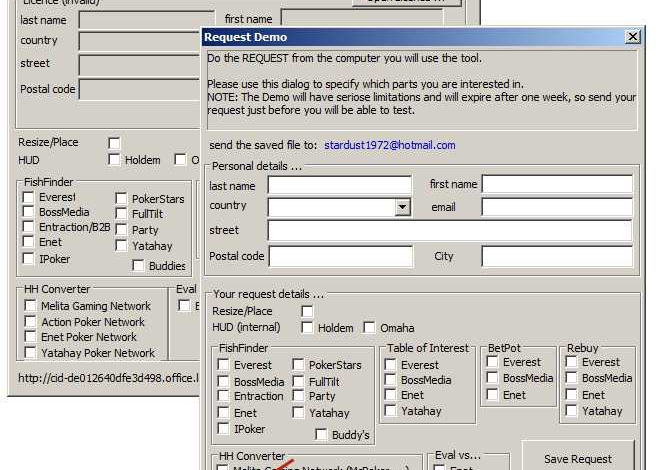
Task: Check FishFinder Enet in Request Demo
Action: pyautogui.click(x=223, y=413)
